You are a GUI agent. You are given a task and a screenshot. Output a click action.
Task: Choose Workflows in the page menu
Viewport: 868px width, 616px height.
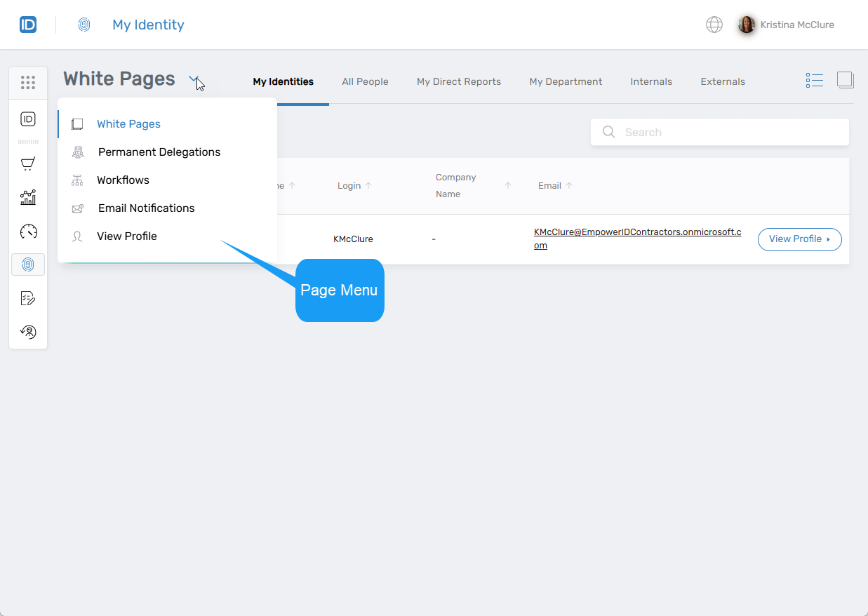click(123, 180)
